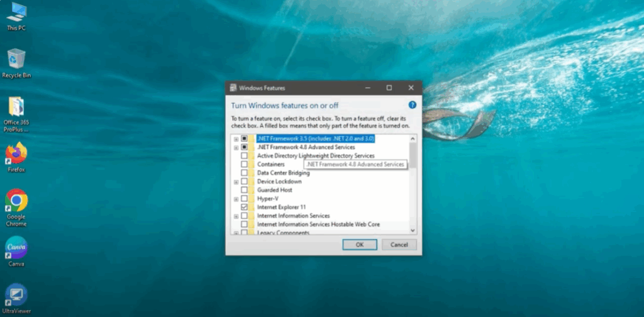Select 'Active Directory Lightweight Directory Services' text
Viewport: 644px width, 317px height.
(x=316, y=155)
